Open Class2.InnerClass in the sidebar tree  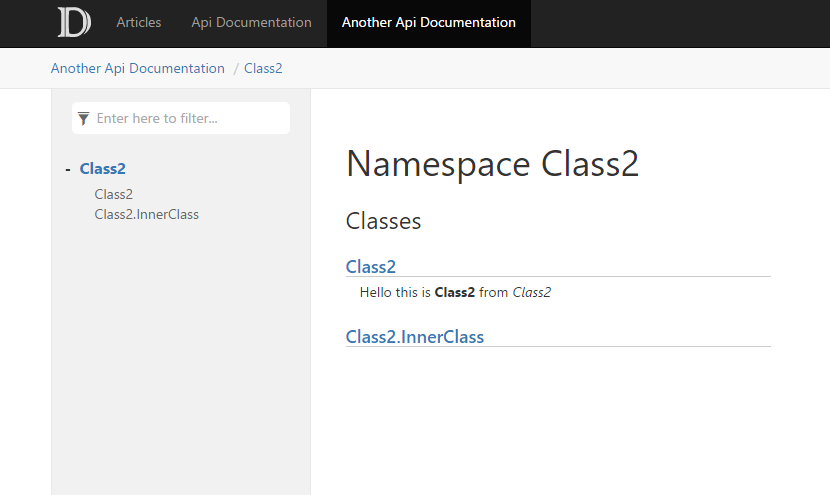(x=146, y=214)
